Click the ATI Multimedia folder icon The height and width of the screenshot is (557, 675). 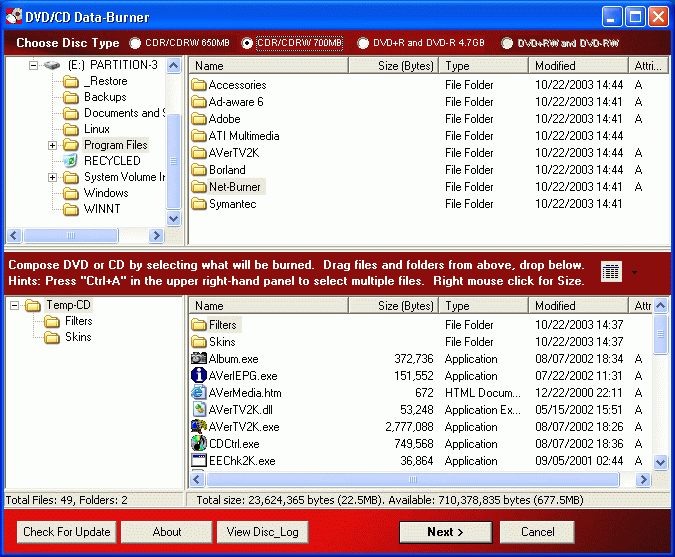198,136
